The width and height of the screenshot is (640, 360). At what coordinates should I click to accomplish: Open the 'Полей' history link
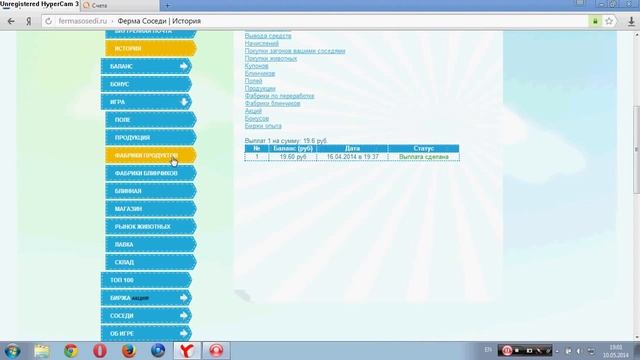pyautogui.click(x=253, y=81)
